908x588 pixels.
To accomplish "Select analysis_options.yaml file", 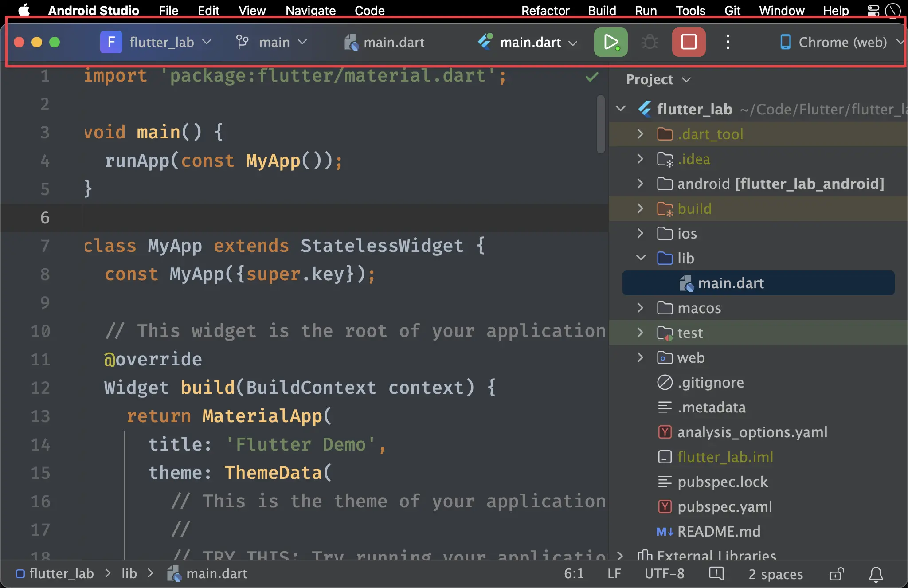I will 752,432.
